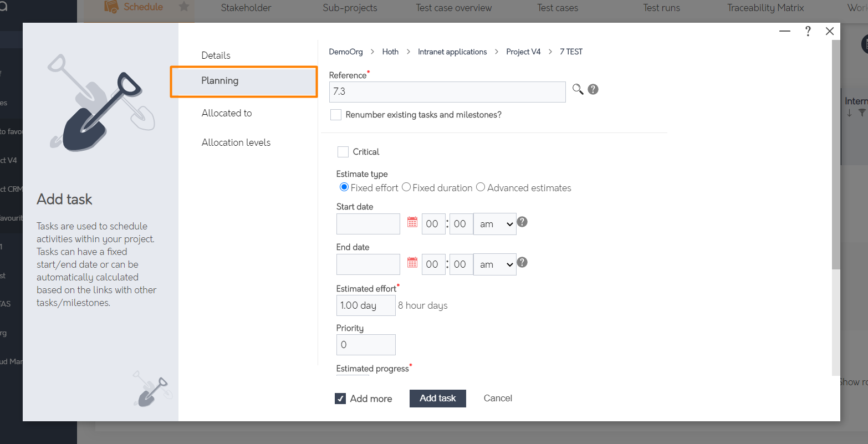
Task: Enable renumbering of existing tasks and milestones
Action: tap(335, 114)
